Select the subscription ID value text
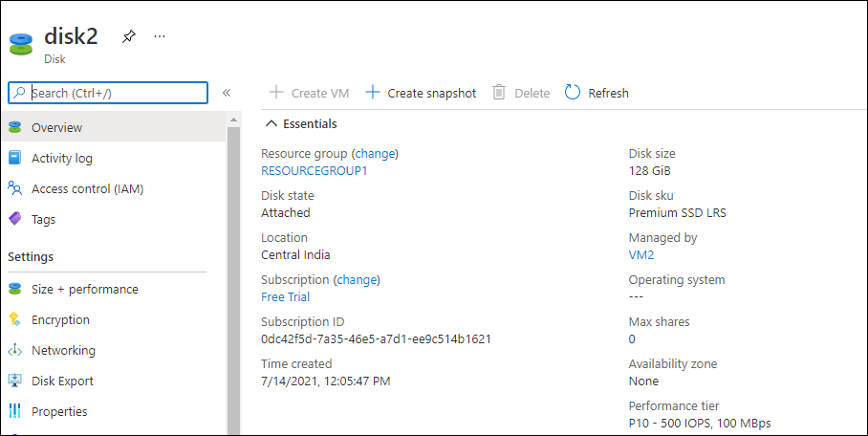 pyautogui.click(x=376, y=339)
